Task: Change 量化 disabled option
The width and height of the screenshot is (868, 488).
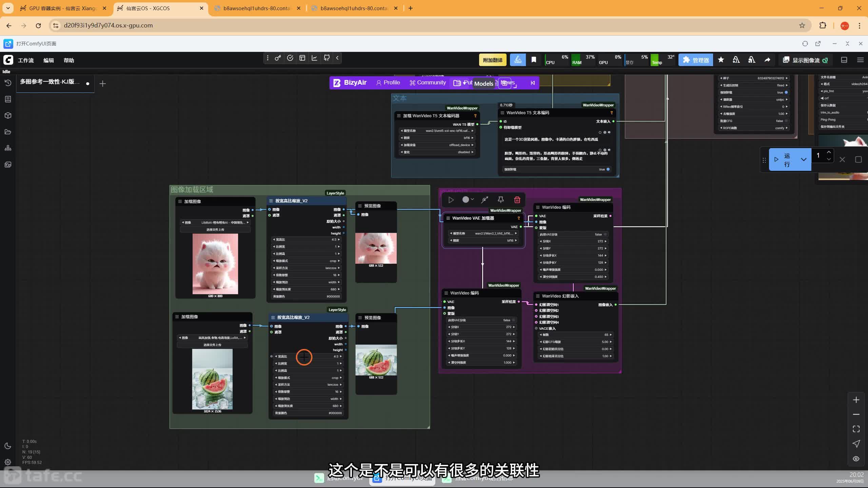Action: (437, 152)
